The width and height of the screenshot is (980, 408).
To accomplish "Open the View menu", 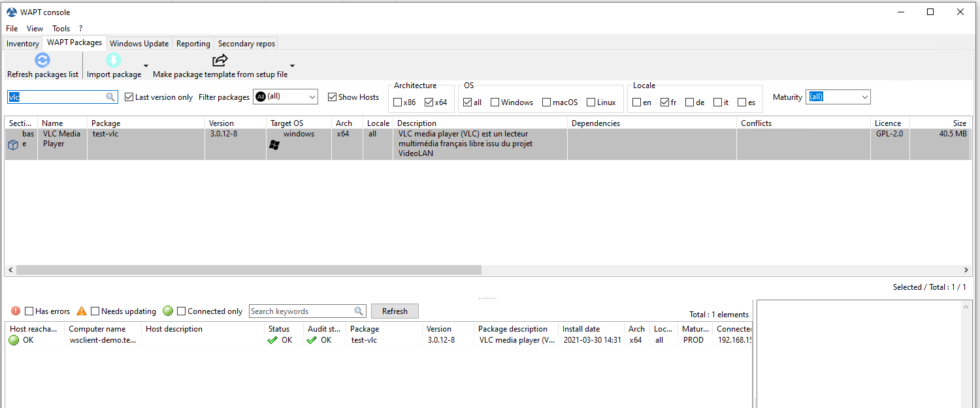I will [x=35, y=29].
